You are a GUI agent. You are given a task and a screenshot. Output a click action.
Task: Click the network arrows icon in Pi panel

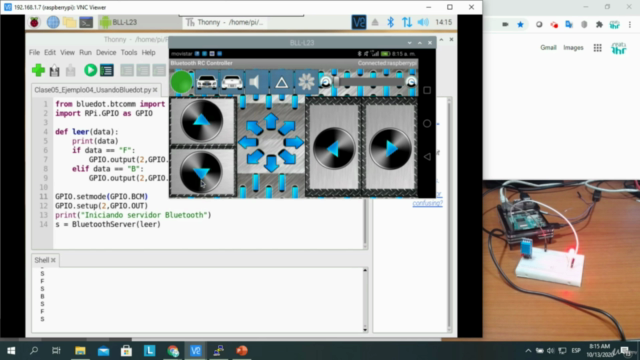click(407, 22)
